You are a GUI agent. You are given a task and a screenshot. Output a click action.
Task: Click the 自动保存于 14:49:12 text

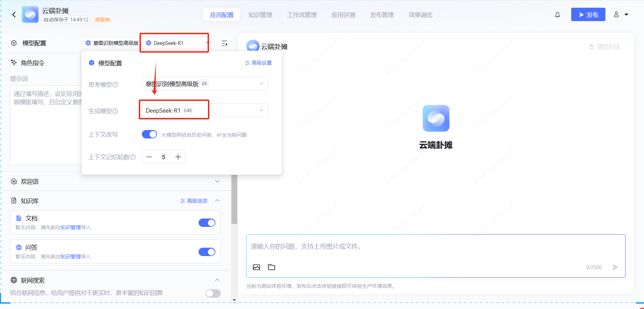coord(66,20)
